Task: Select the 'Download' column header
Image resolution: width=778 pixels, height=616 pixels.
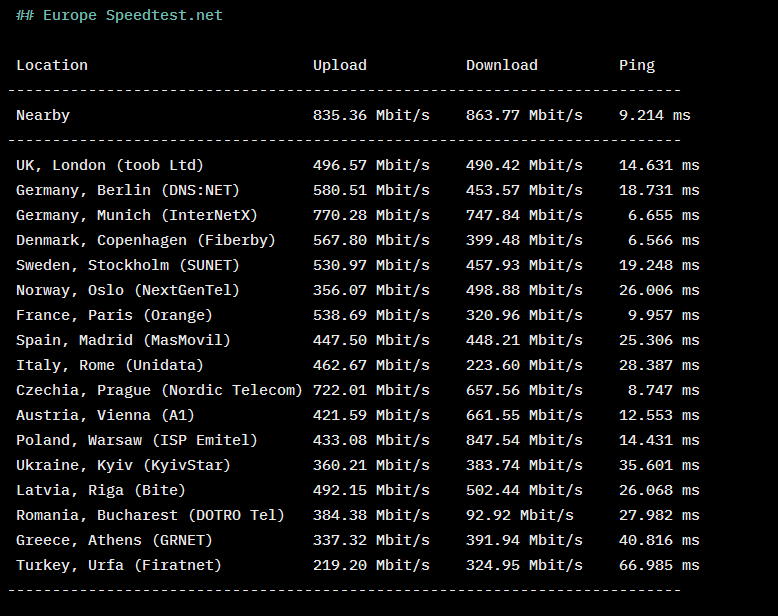Action: tap(502, 65)
